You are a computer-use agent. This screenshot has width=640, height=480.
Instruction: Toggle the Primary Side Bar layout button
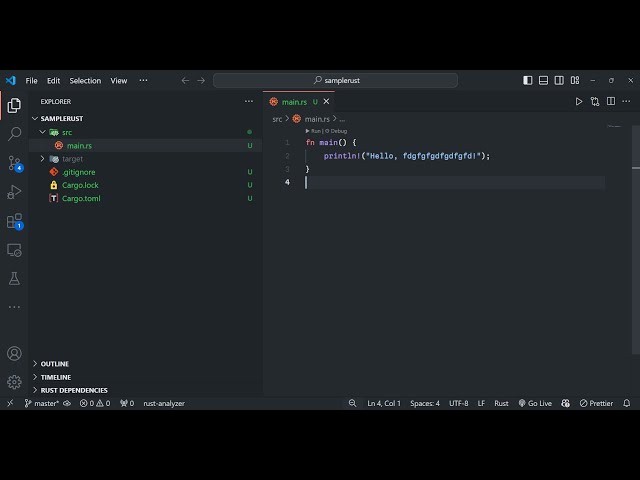click(528, 80)
